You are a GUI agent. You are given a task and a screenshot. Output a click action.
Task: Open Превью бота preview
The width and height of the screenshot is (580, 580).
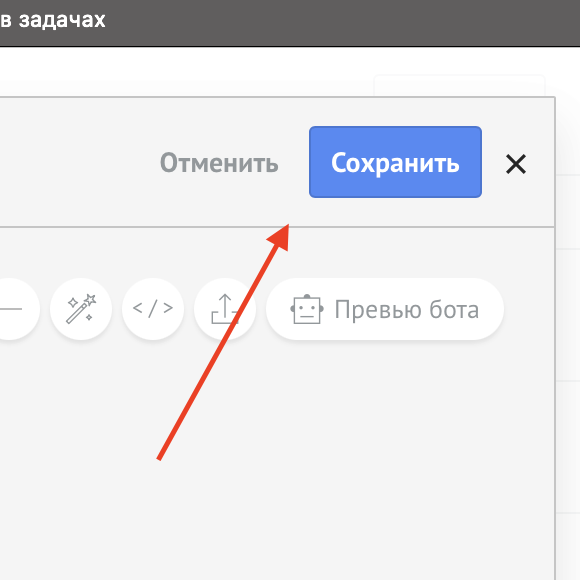[x=385, y=309]
